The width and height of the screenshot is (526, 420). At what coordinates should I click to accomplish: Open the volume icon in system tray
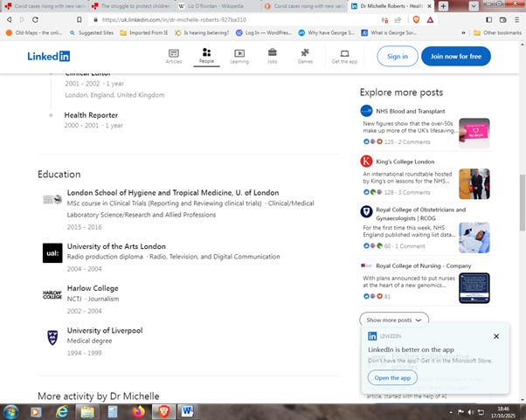tap(471, 412)
